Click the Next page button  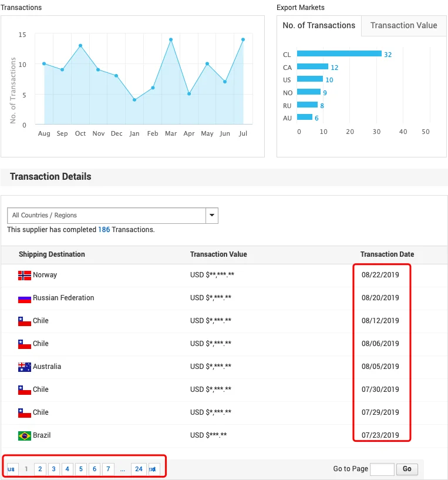153,469
